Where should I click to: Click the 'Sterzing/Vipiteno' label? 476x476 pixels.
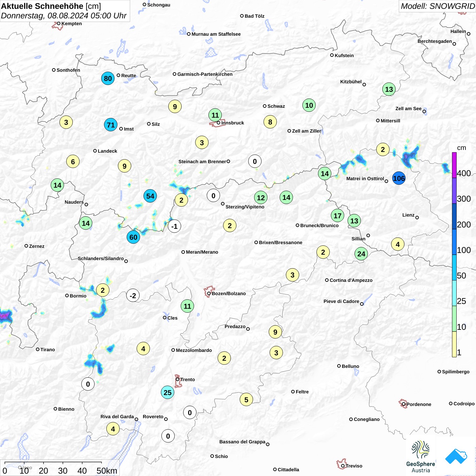point(245,207)
